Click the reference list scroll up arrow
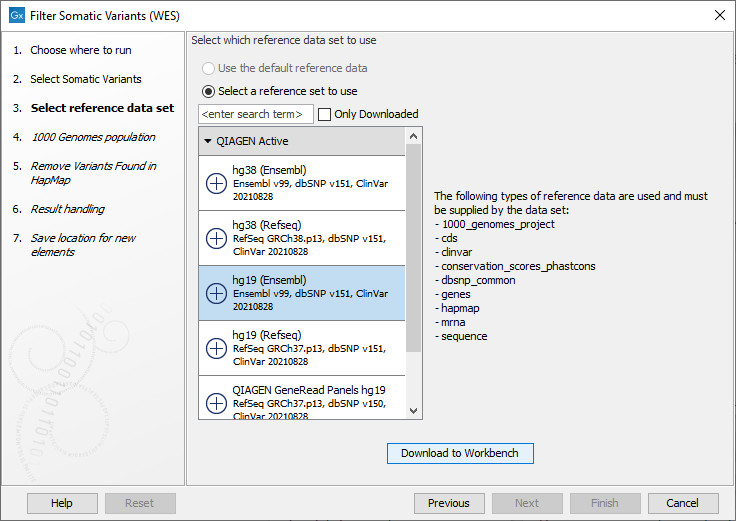736x521 pixels. click(414, 136)
